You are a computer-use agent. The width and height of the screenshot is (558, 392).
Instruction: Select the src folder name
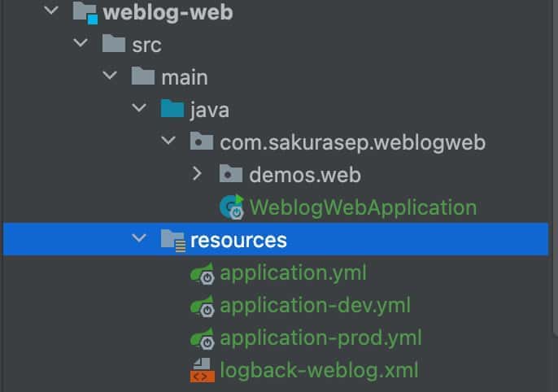(x=147, y=46)
